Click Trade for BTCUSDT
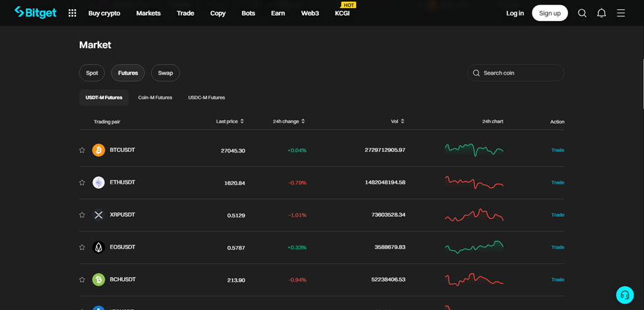Screen dimensions: 644x310 [557, 150]
